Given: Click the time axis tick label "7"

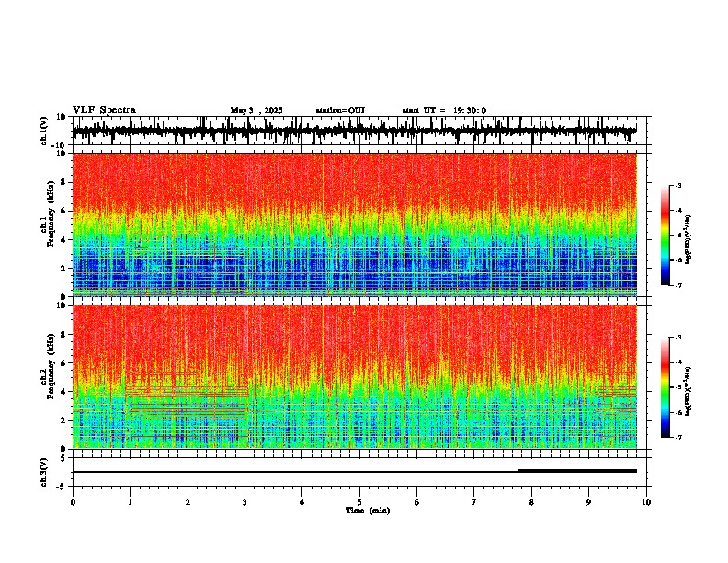Looking at the screenshot, I should tap(474, 502).
